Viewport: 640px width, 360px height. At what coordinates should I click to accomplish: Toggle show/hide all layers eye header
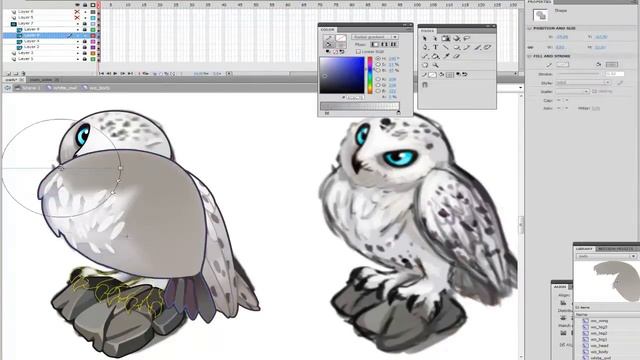[78, 5]
